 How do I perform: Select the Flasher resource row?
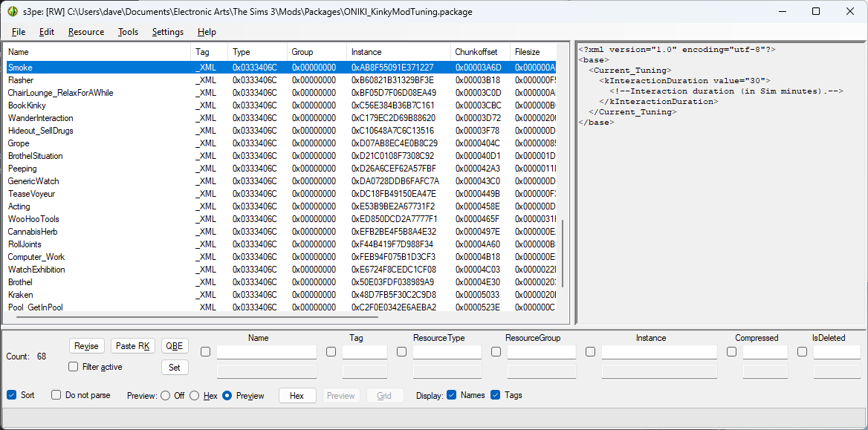281,80
